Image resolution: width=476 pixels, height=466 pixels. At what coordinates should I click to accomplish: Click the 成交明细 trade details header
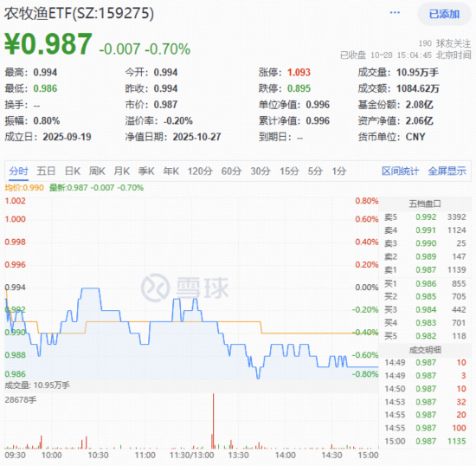pyautogui.click(x=425, y=350)
